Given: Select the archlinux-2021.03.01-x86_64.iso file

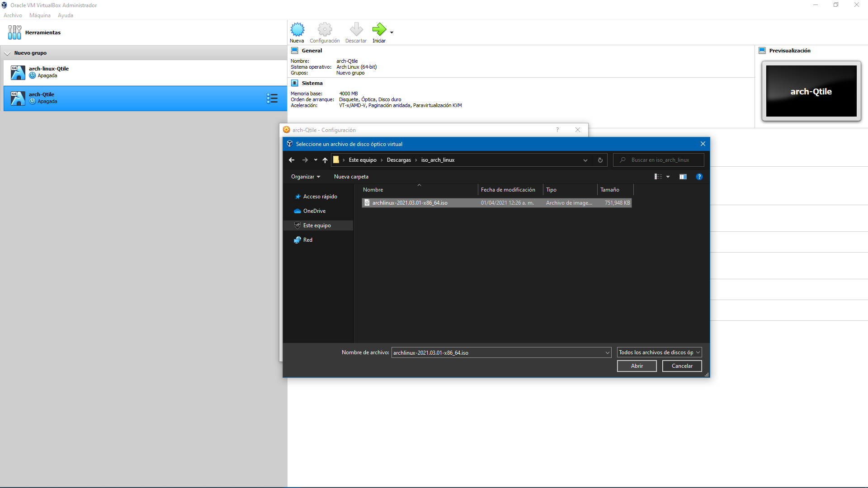Looking at the screenshot, I should [410, 203].
